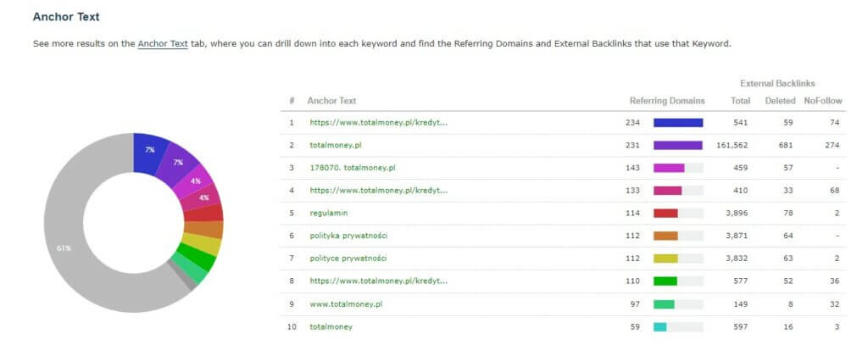Open the polityka prywatności anchor link
The image size is (868, 356).
click(x=348, y=236)
